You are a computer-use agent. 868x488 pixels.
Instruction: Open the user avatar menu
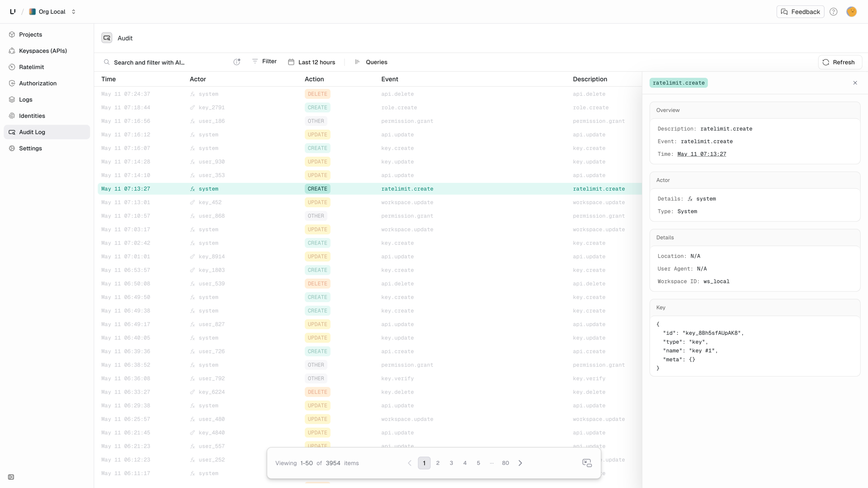coord(851,12)
